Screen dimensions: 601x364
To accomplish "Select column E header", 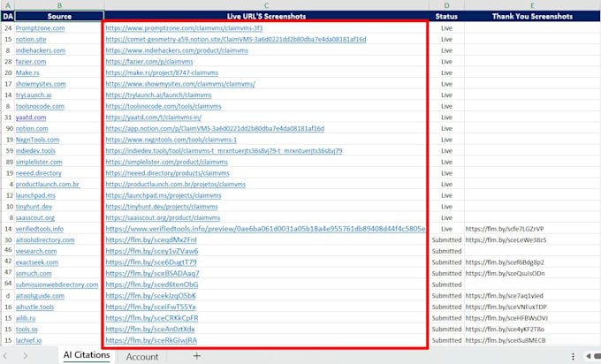I will click(532, 5).
